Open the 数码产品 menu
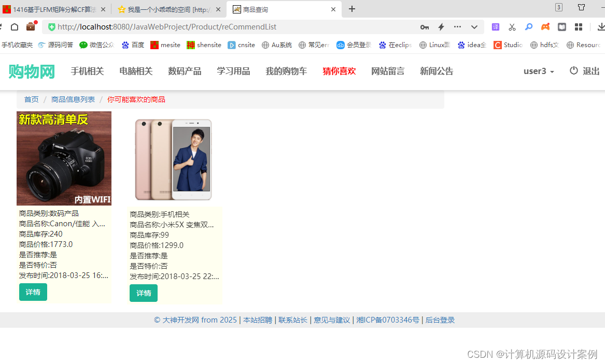The height and width of the screenshot is (364, 605). click(x=185, y=71)
